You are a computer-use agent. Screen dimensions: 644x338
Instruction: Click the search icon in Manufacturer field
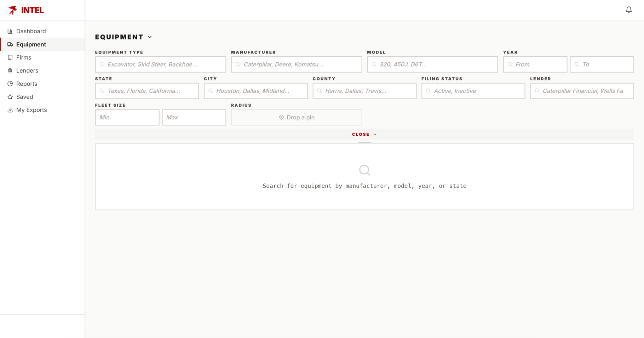click(238, 64)
